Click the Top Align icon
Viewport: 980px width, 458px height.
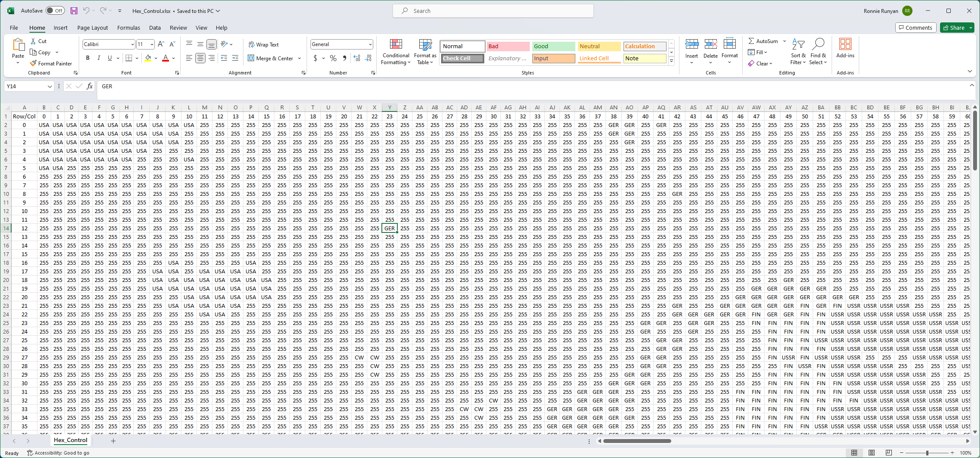[189, 44]
